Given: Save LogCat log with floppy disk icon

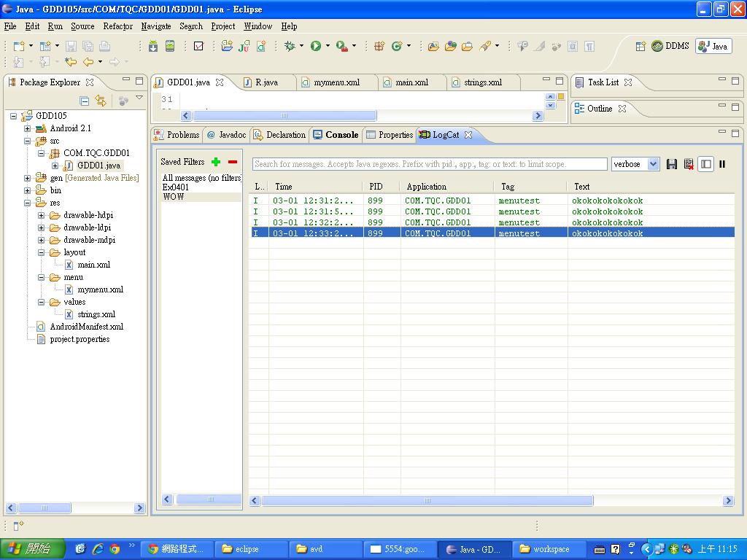Looking at the screenshot, I should 672,164.
